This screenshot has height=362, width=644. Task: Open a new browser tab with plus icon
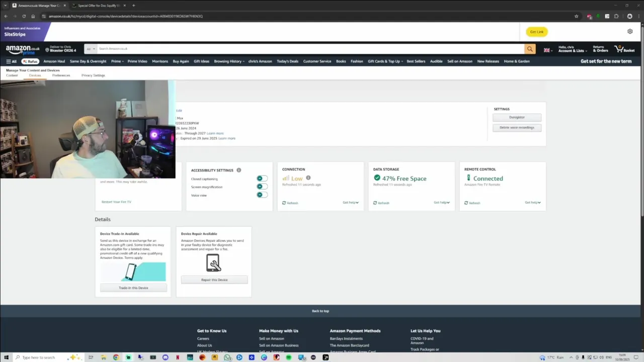coord(133,6)
